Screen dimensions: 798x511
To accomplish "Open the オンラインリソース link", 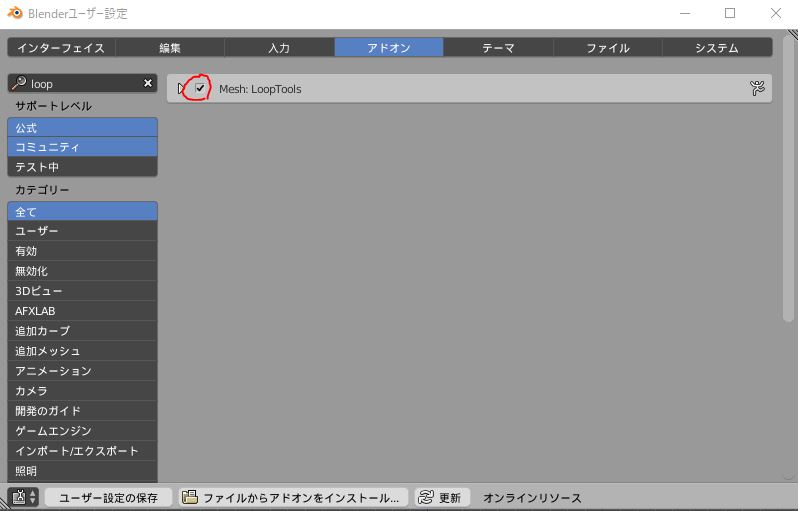I will point(532,498).
